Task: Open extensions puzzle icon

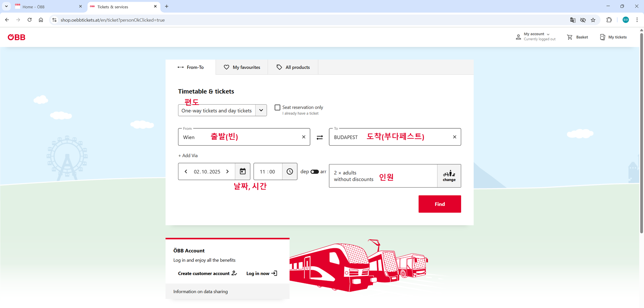Action: click(609, 20)
